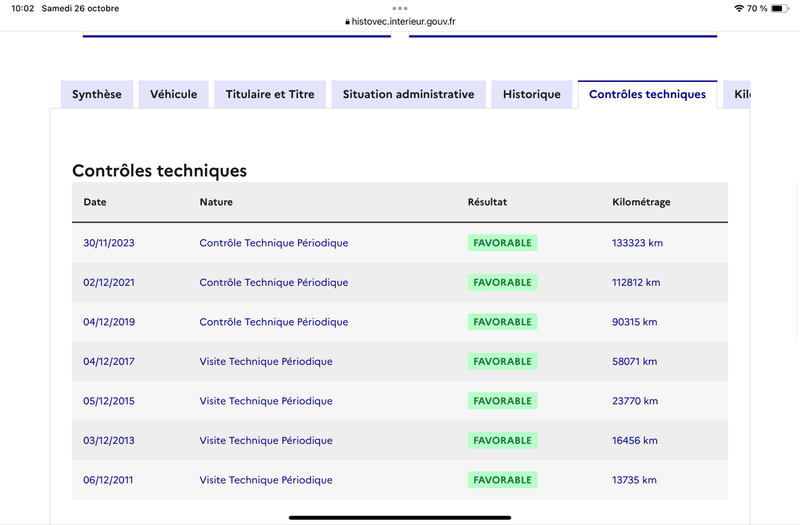The height and width of the screenshot is (525, 800).
Task: Select the Contrôles techniques tab
Action: click(x=647, y=94)
